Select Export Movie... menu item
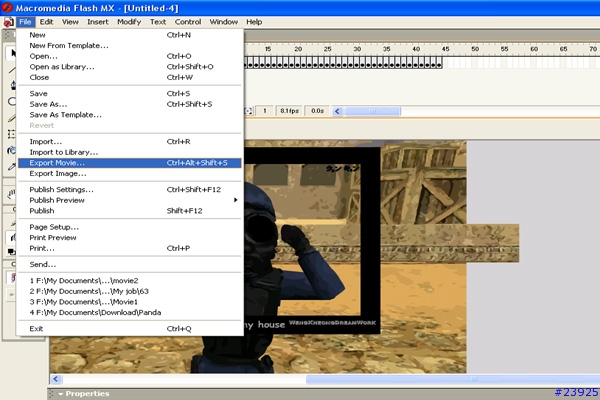 pyautogui.click(x=130, y=163)
